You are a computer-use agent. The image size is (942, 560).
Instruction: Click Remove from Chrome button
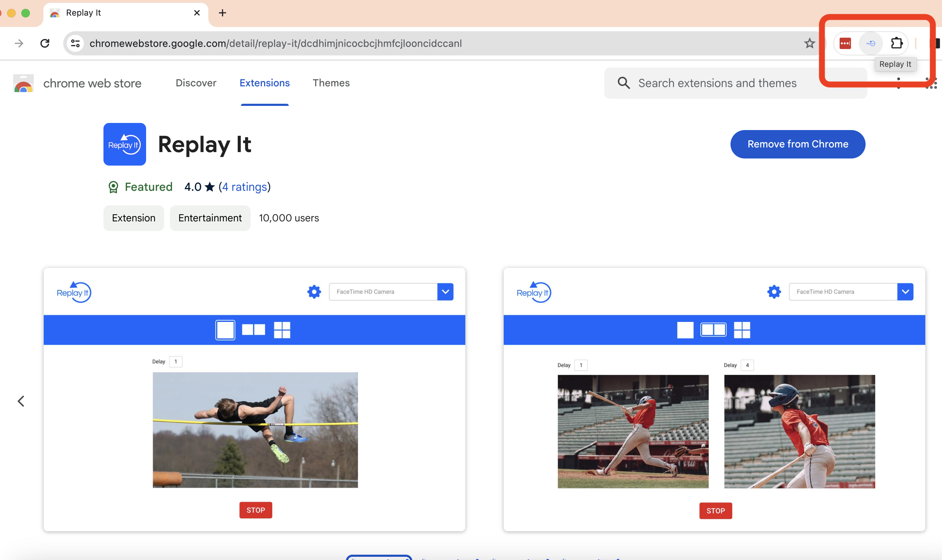[x=797, y=144]
